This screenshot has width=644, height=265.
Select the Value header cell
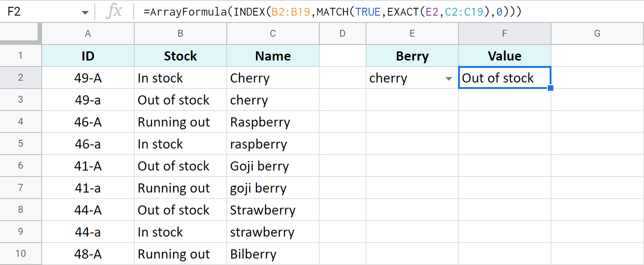[504, 55]
